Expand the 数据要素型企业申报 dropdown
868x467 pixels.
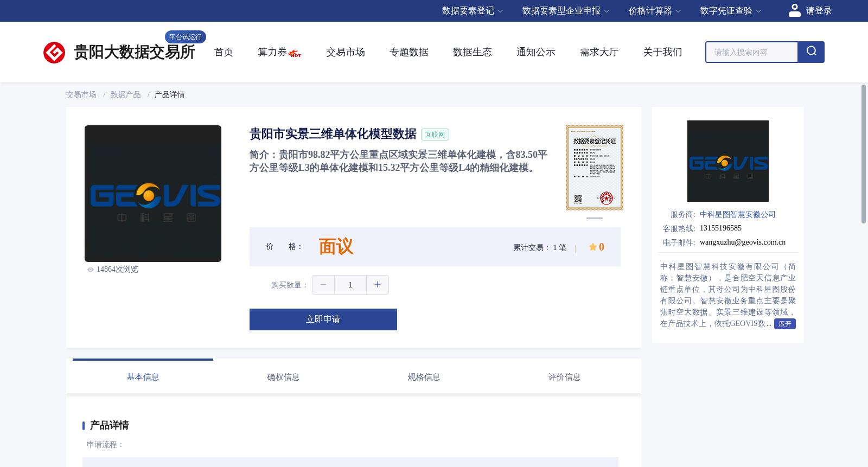566,11
